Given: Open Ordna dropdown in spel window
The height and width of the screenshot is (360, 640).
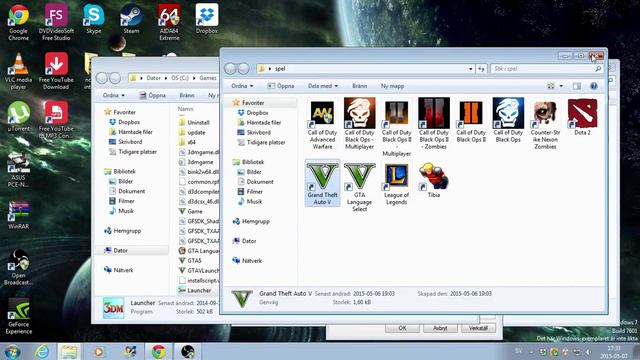Looking at the screenshot, I should [x=242, y=86].
